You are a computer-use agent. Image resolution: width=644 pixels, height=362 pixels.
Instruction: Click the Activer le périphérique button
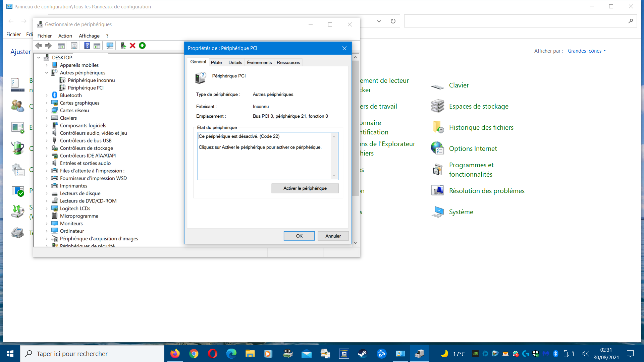305,188
